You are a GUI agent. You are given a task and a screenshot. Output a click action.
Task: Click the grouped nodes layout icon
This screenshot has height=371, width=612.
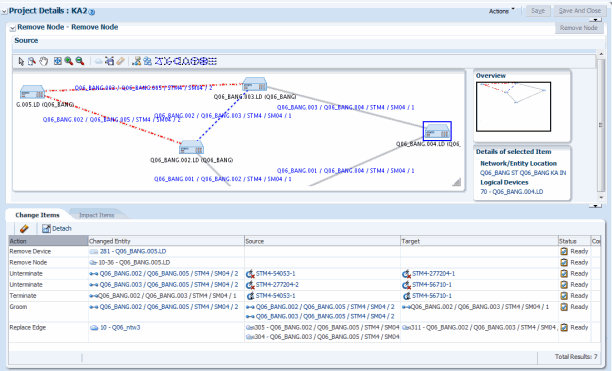pos(148,61)
